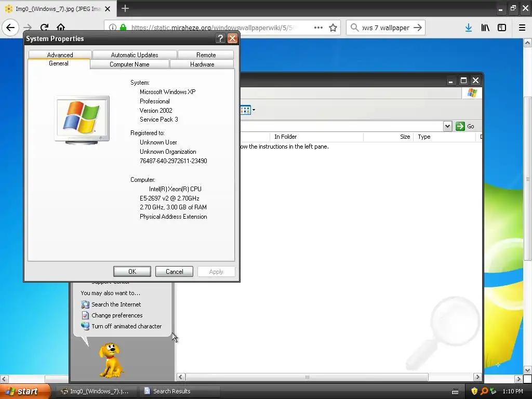Click the green Go button

click(x=465, y=126)
